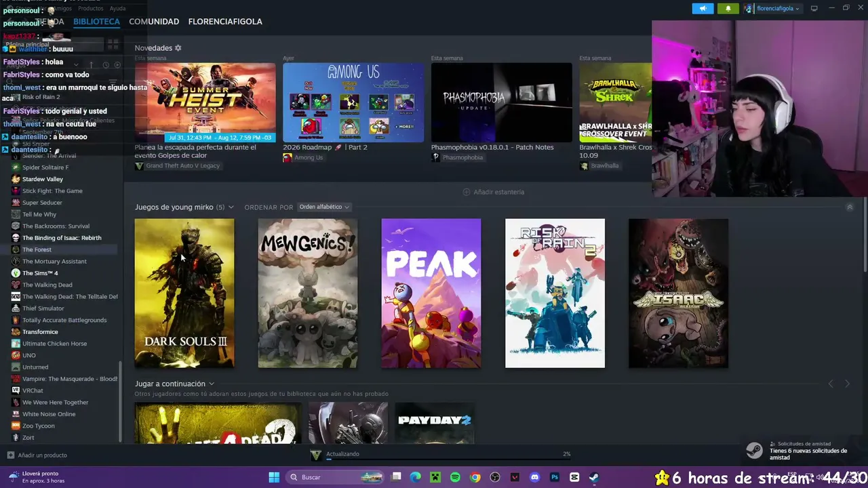
Task: Click Steam icon on taskbar
Action: pos(594,477)
